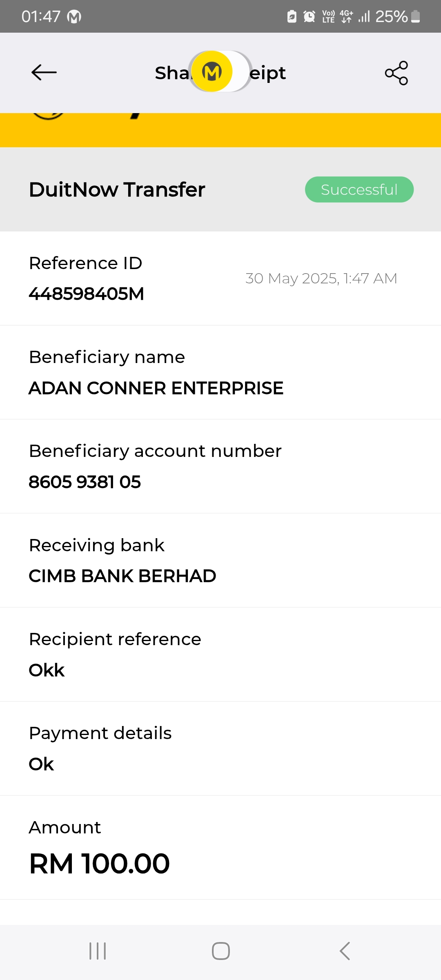Tap the floating yellow Maybank logo
The height and width of the screenshot is (980, 441).
click(212, 72)
